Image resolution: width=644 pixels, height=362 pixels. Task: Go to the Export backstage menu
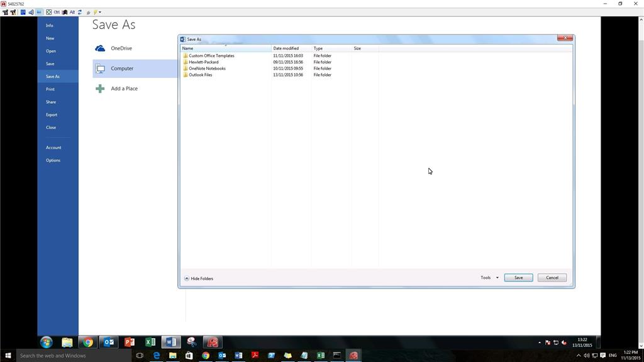pyautogui.click(x=52, y=115)
